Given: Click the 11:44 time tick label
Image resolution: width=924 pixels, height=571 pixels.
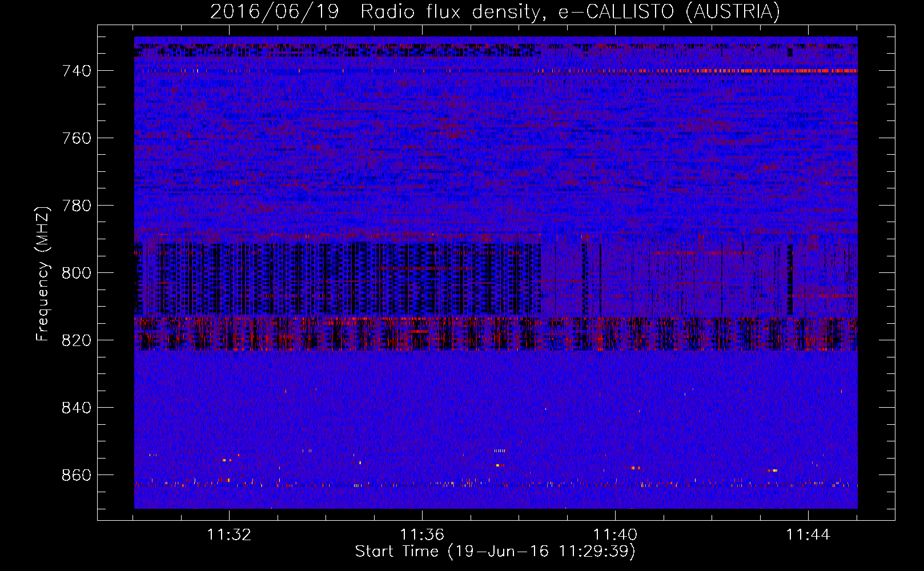Looking at the screenshot, I should click(808, 534).
